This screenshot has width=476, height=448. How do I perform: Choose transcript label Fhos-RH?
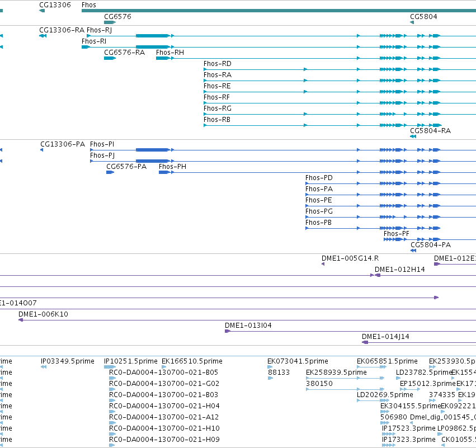pos(170,53)
